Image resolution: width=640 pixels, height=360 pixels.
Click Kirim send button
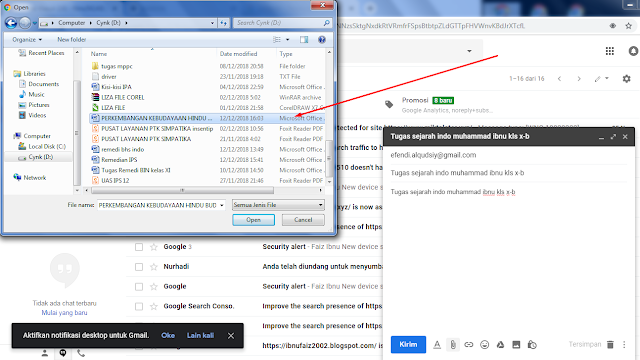(408, 344)
